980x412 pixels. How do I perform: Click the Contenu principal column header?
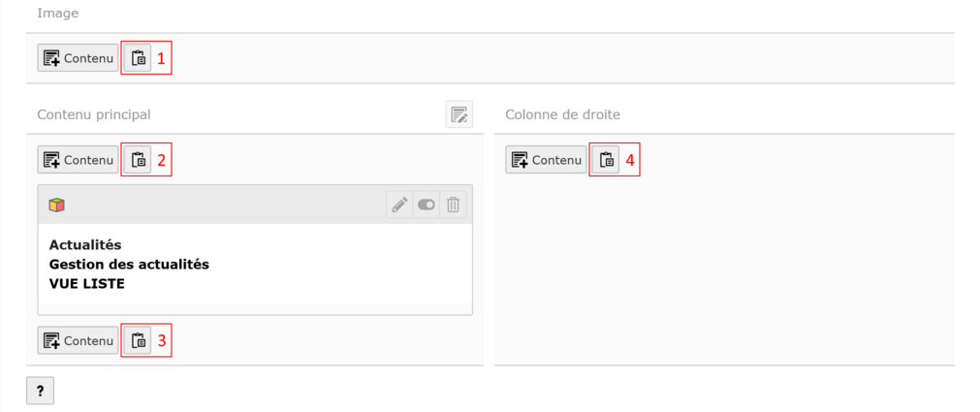[x=94, y=114]
